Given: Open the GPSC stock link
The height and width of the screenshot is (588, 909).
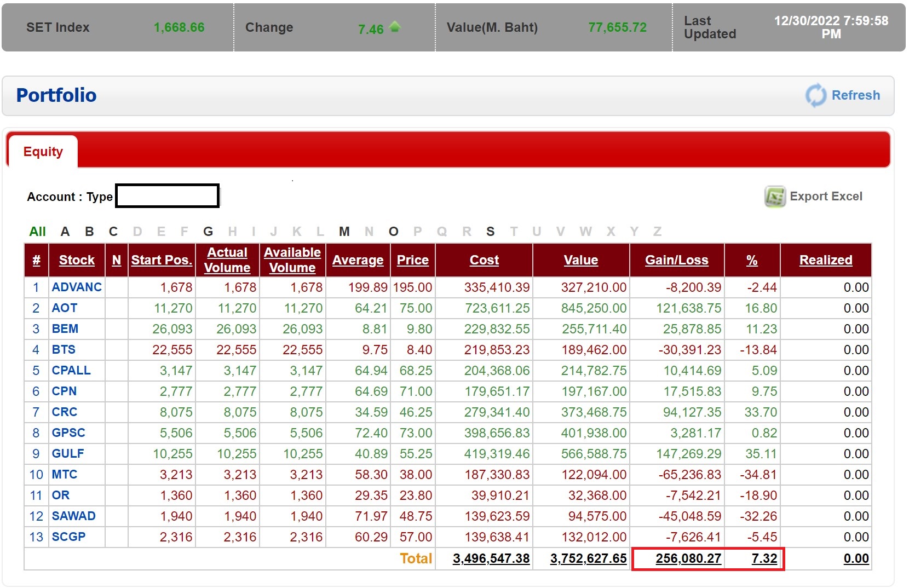Looking at the screenshot, I should pyautogui.click(x=68, y=433).
